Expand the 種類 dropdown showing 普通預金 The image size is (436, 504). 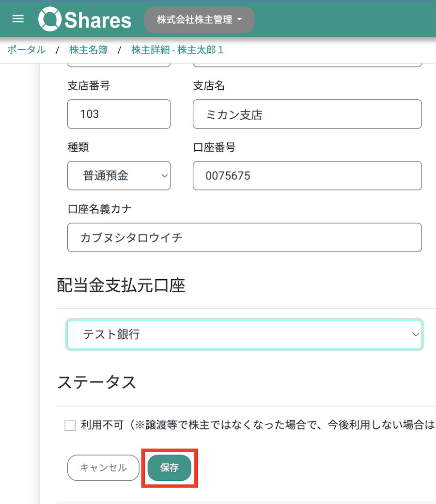pyautogui.click(x=119, y=176)
